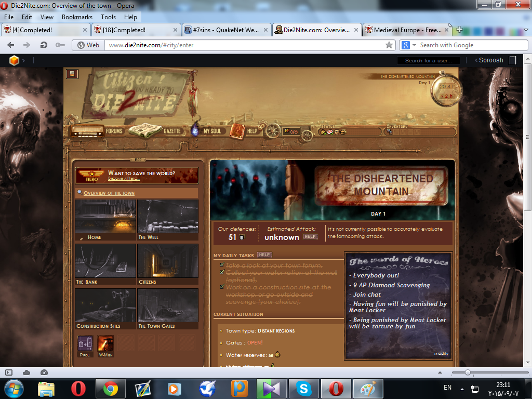Switch to the Medieval Europe tab
Screen dimensions: 532x399
407,30
